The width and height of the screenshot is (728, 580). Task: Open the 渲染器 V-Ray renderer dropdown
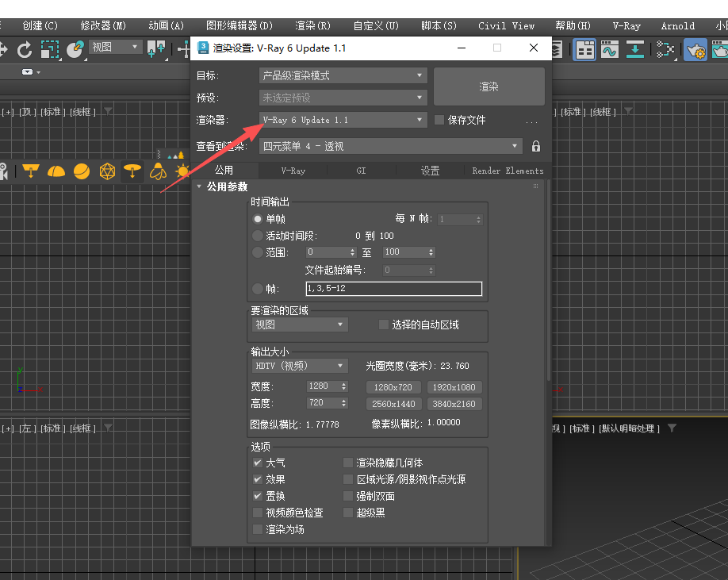[343, 120]
